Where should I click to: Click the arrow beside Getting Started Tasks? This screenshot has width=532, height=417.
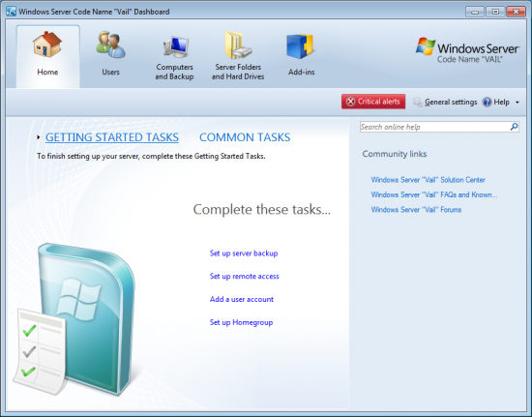coord(39,137)
